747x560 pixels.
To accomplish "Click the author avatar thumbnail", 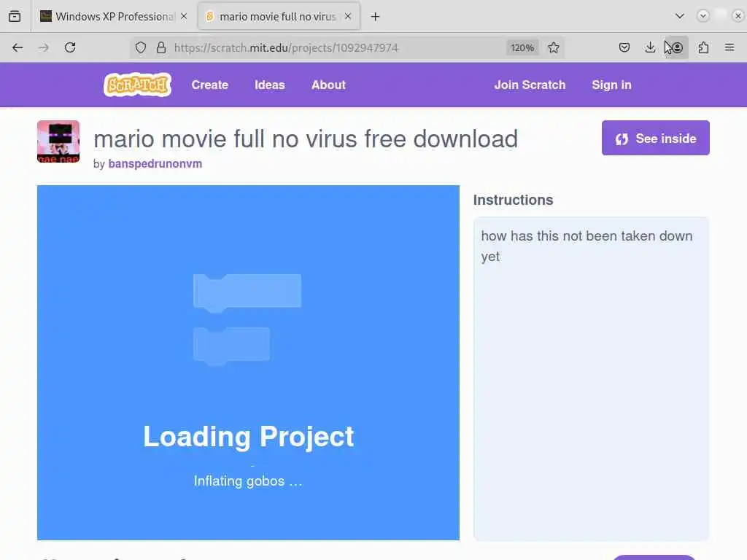I will [58, 141].
